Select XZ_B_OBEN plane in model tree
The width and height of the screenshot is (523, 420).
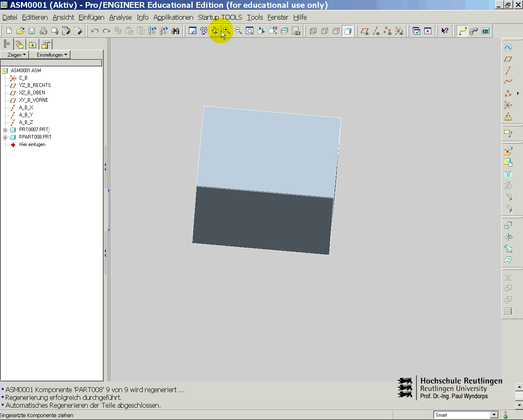point(32,93)
